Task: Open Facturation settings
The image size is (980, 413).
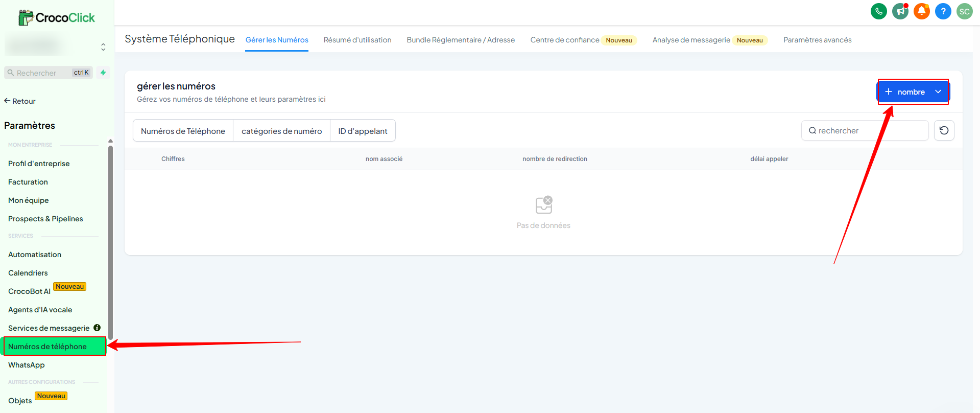Action: 28,182
